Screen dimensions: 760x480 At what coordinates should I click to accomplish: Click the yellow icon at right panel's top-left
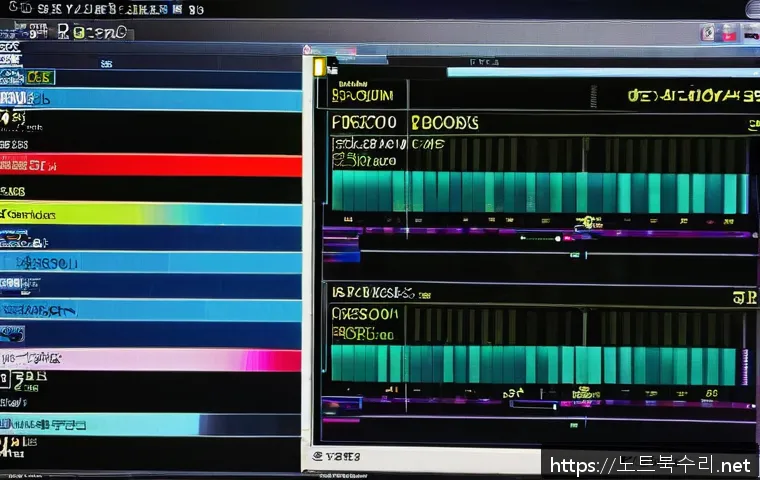tap(319, 67)
